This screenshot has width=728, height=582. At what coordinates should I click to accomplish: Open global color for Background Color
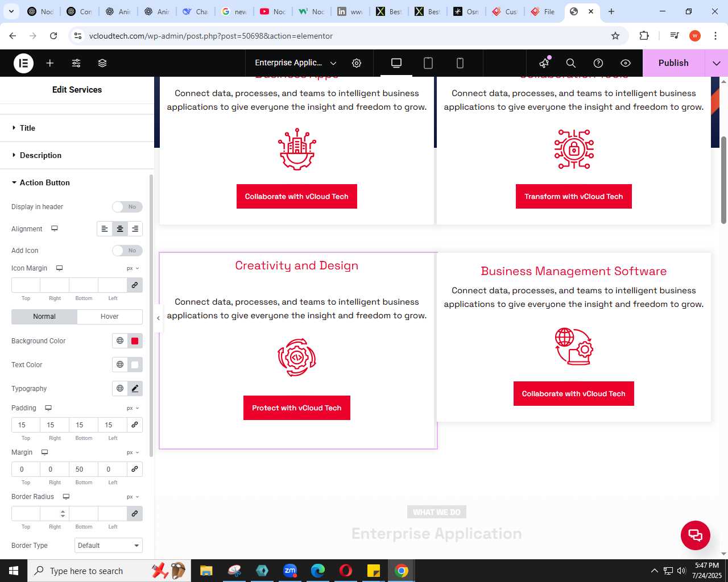click(x=120, y=341)
